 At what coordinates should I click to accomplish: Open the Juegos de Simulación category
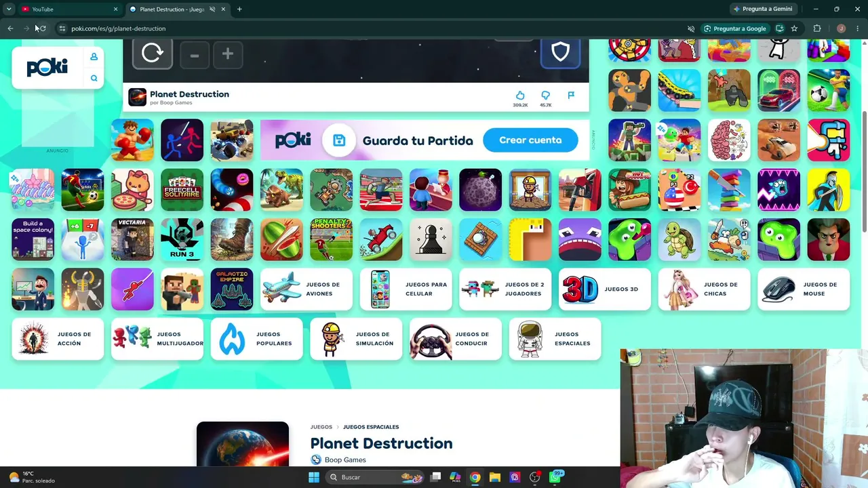point(356,339)
